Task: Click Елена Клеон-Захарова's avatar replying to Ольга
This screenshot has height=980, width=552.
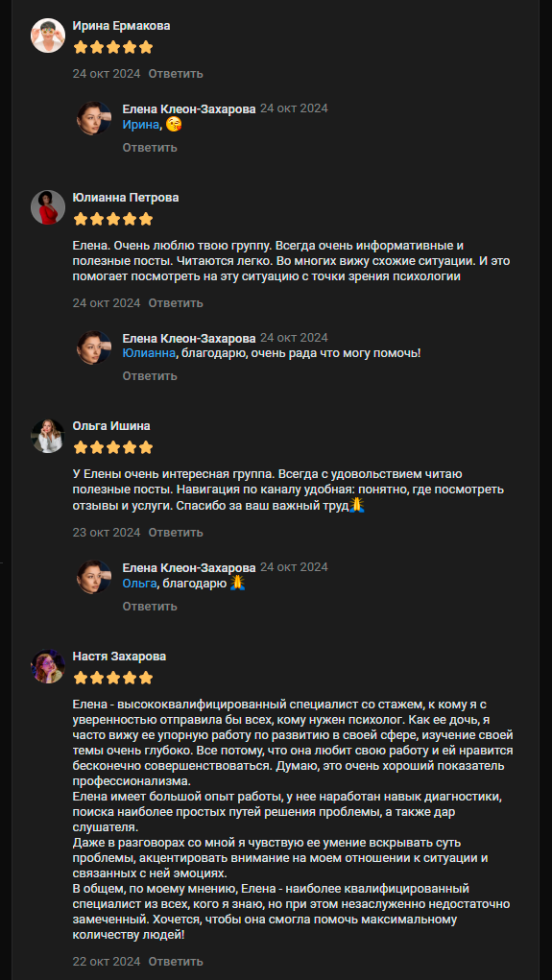Action: [x=94, y=577]
